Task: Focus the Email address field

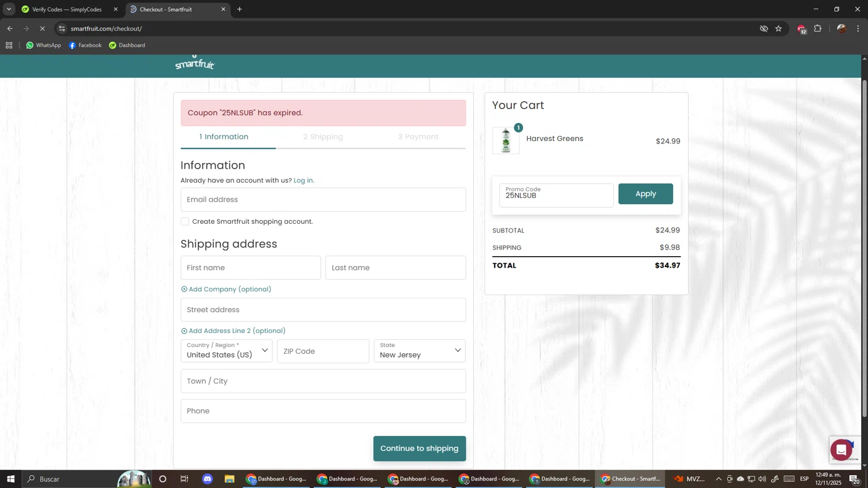Action: click(323, 199)
